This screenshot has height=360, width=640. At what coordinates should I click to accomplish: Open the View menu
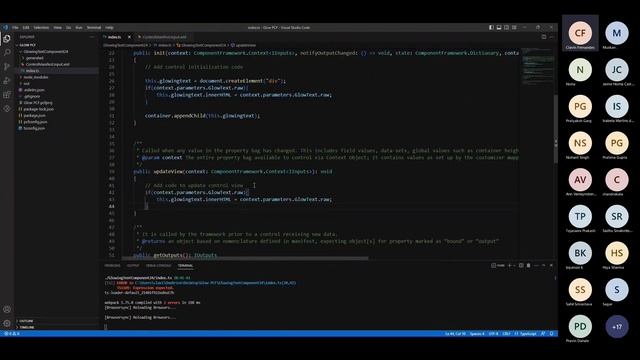pyautogui.click(x=58, y=27)
